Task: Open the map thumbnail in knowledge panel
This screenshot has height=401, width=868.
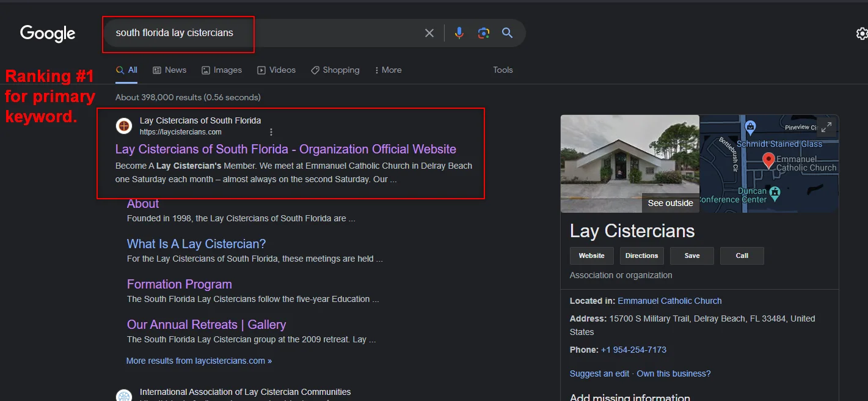Action: [769, 164]
